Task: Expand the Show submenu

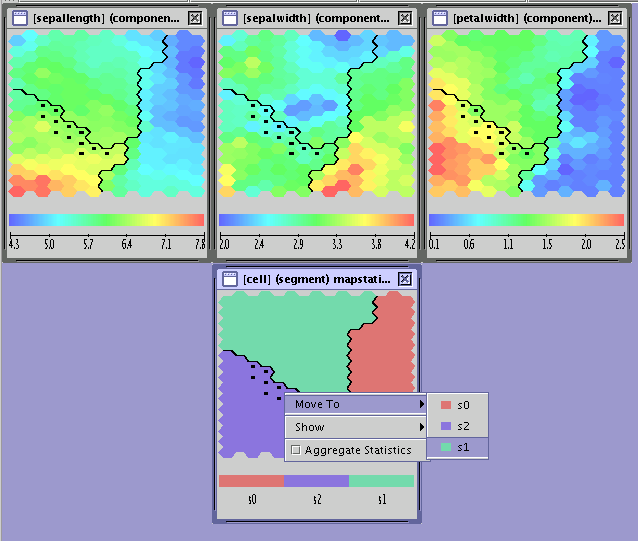Action: click(x=355, y=427)
